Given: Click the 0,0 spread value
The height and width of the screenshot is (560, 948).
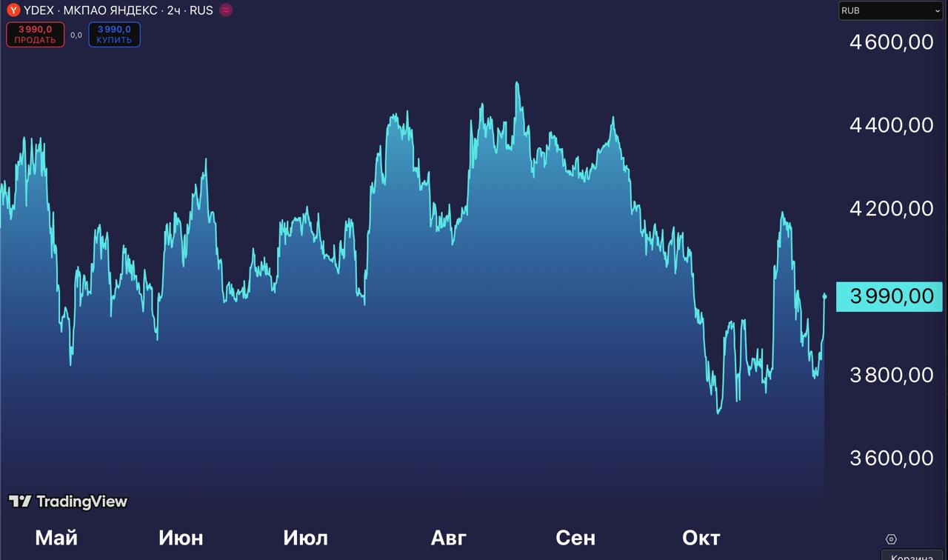Looking at the screenshot, I should tap(76, 35).
